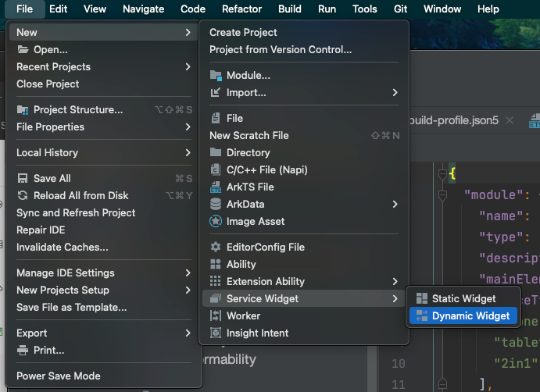
Task: Click the Save All disk icon
Action: [x=23, y=178]
